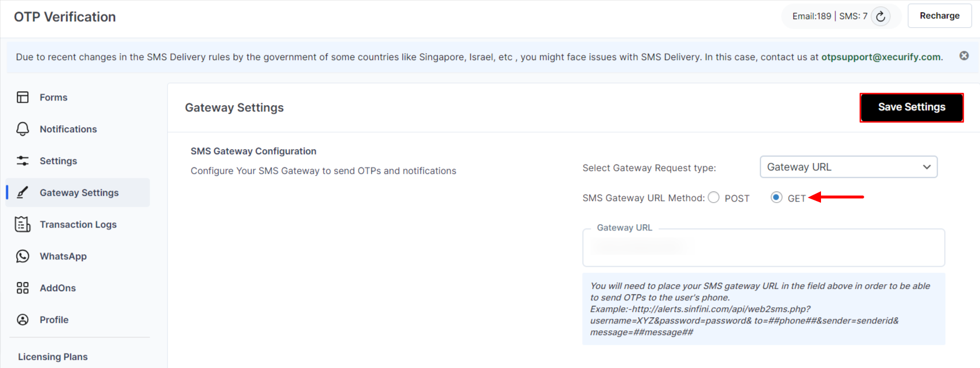Click the Email:189 | SMS: 7 balance text
The height and width of the screenshot is (368, 980).
point(830,16)
